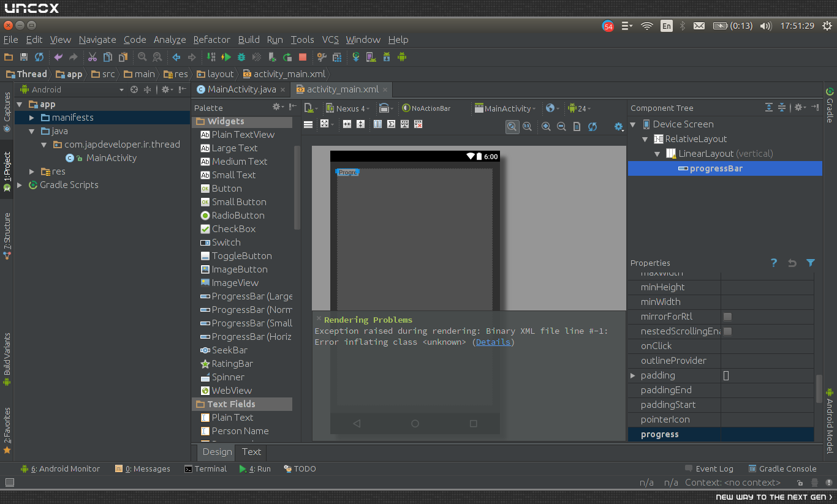
Task: Click the Undo arrow icon
Action: pyautogui.click(x=58, y=57)
